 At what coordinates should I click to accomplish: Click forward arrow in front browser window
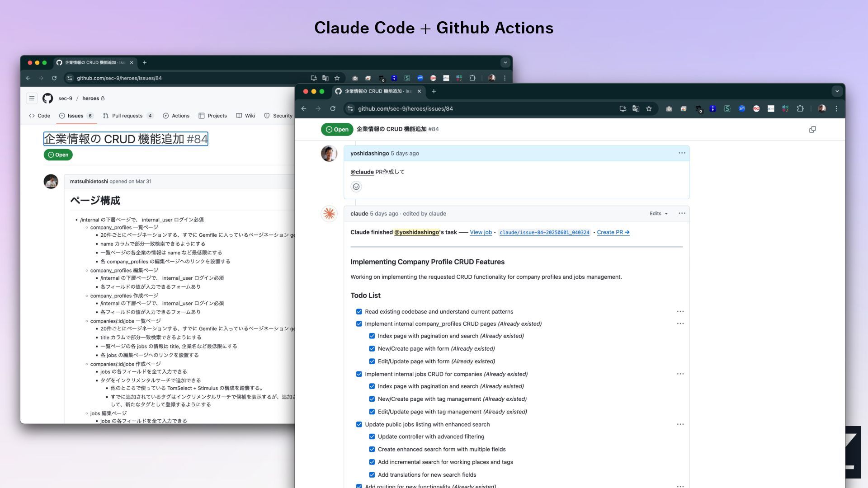tap(318, 108)
